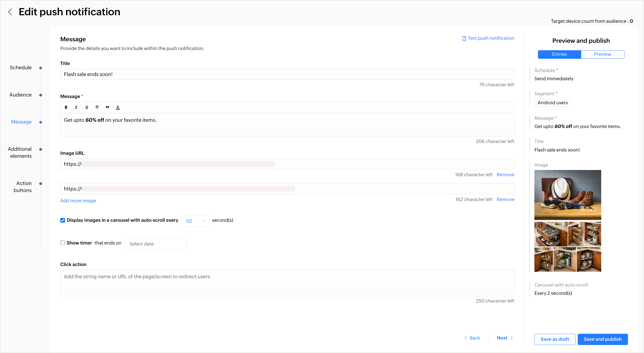The image size is (644, 353).
Task: Enable the Show timer checkbox
Action: pos(63,243)
